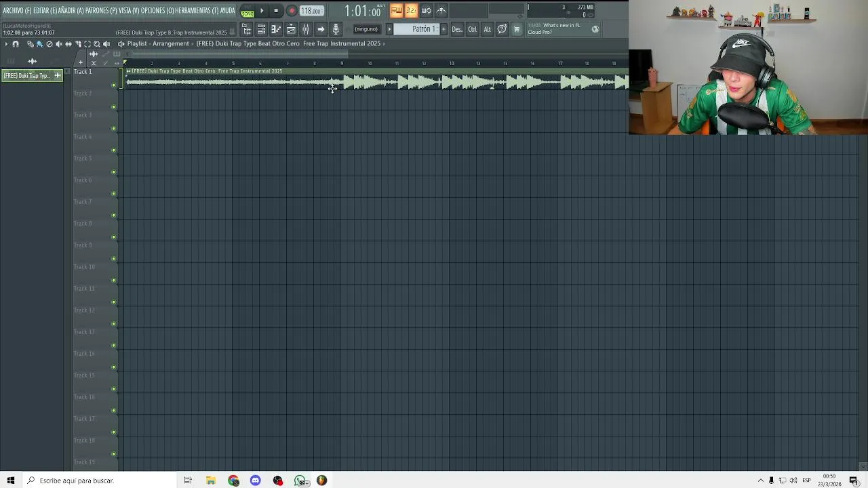Click the icon right of the Alt button
This screenshot has height=488, width=868.
[x=502, y=29]
